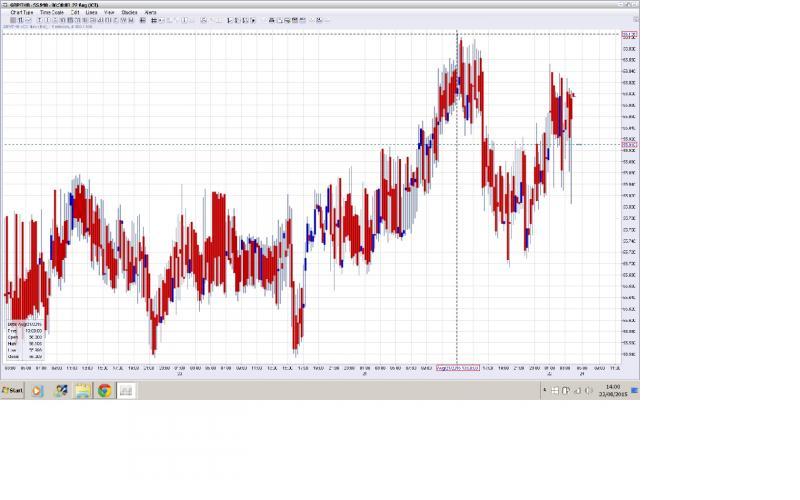Click the Windows Start button
The image size is (800, 500).
click(12, 391)
